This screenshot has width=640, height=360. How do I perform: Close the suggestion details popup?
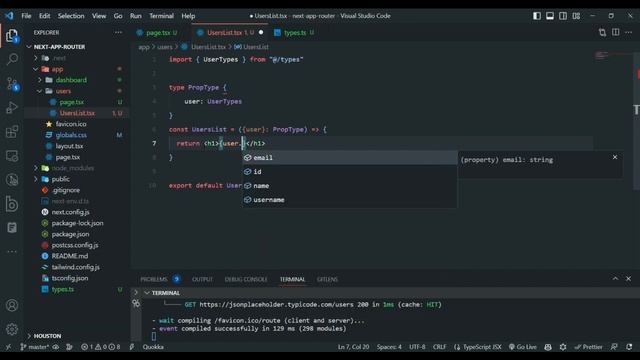click(x=615, y=157)
